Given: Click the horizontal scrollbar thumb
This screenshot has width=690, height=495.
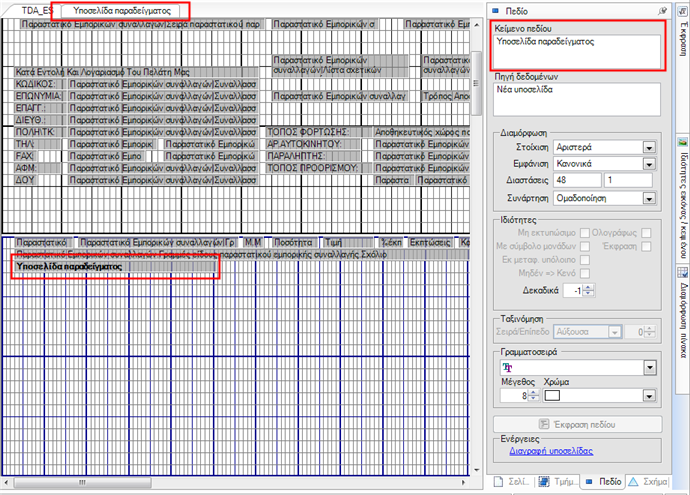Looking at the screenshot, I should tap(83, 483).
